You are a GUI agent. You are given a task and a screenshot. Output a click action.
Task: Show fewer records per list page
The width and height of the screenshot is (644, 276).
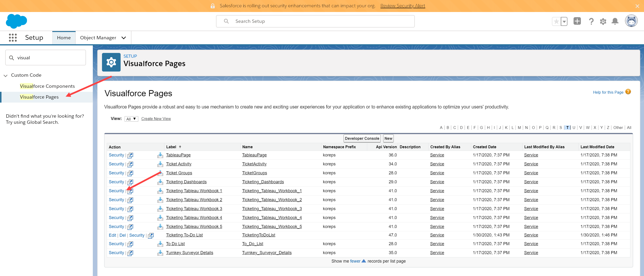[355, 261]
